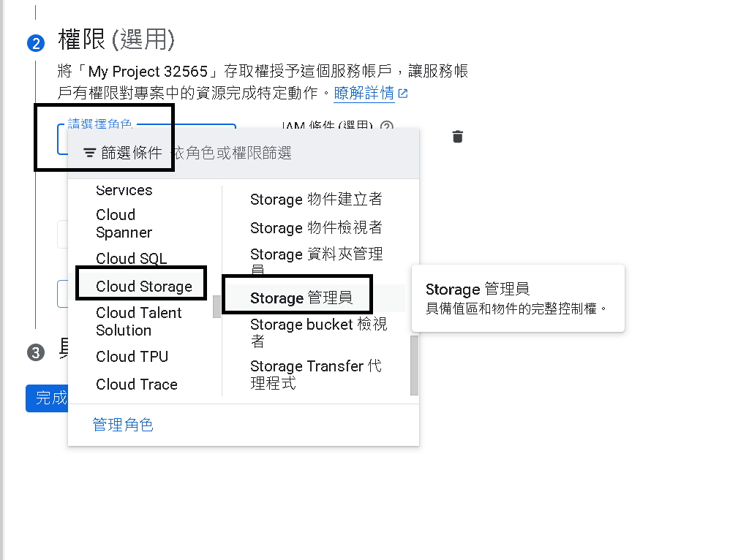Select Storage 物件檢視者 role
The image size is (749, 560).
(316, 227)
